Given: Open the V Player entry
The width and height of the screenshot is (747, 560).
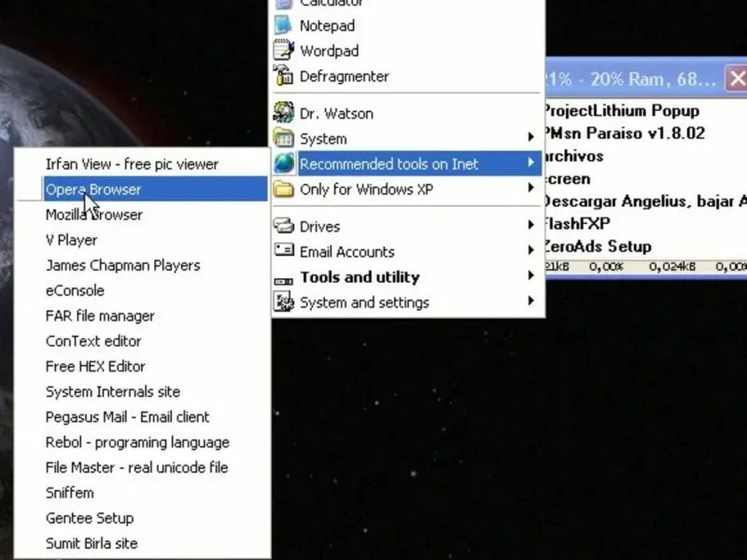Looking at the screenshot, I should click(143, 240).
